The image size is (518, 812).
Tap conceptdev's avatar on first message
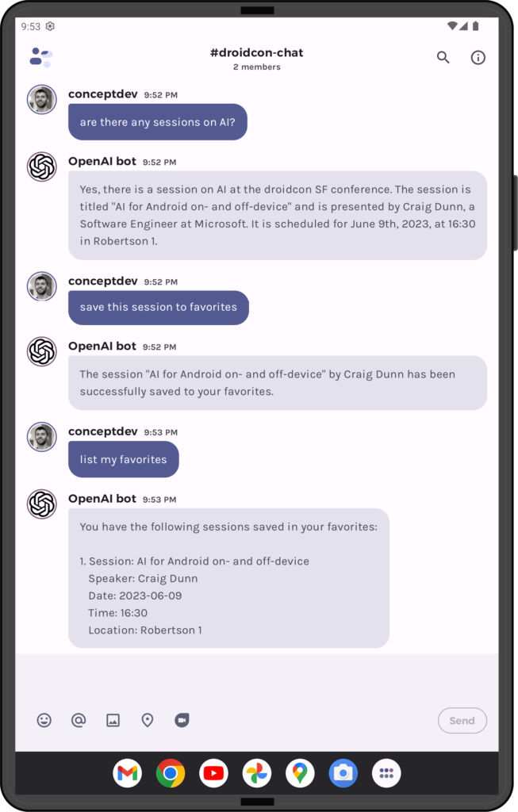(x=42, y=99)
